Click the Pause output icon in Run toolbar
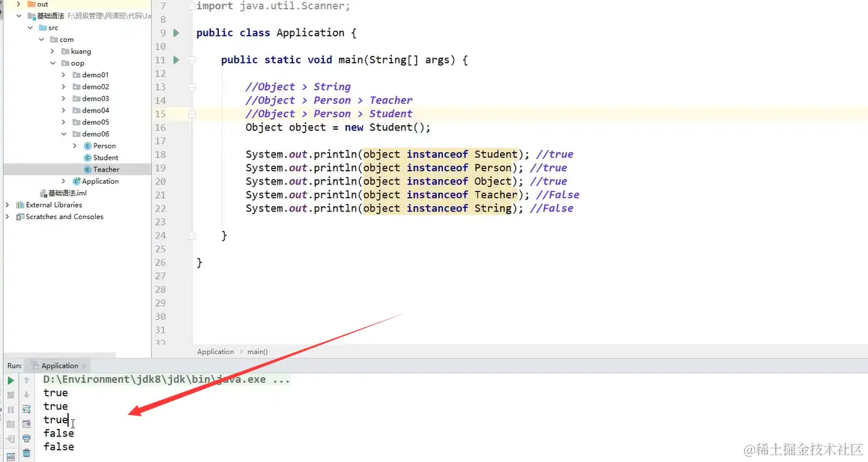 point(10,410)
